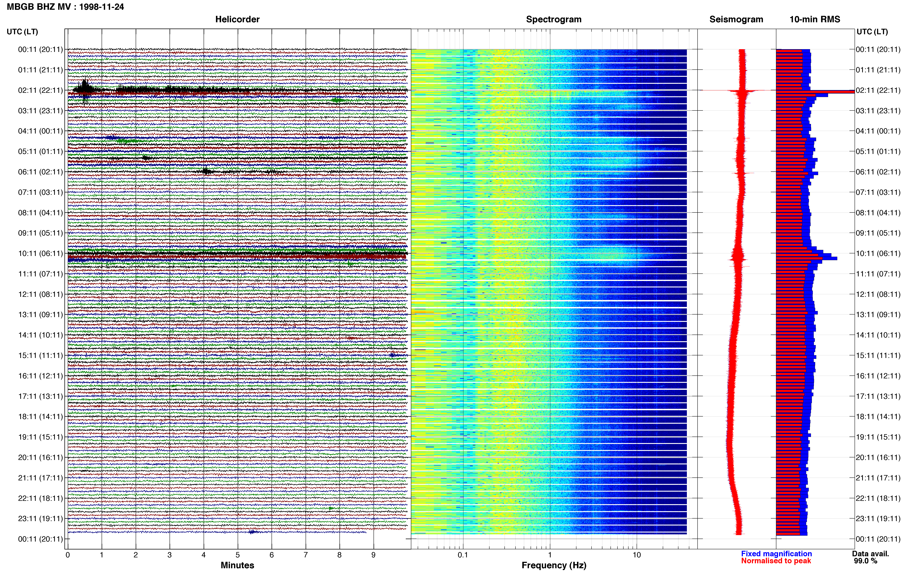Click the bottom-left '00:11 (20:11)' time label
This screenshot has width=924, height=578.
point(41,539)
